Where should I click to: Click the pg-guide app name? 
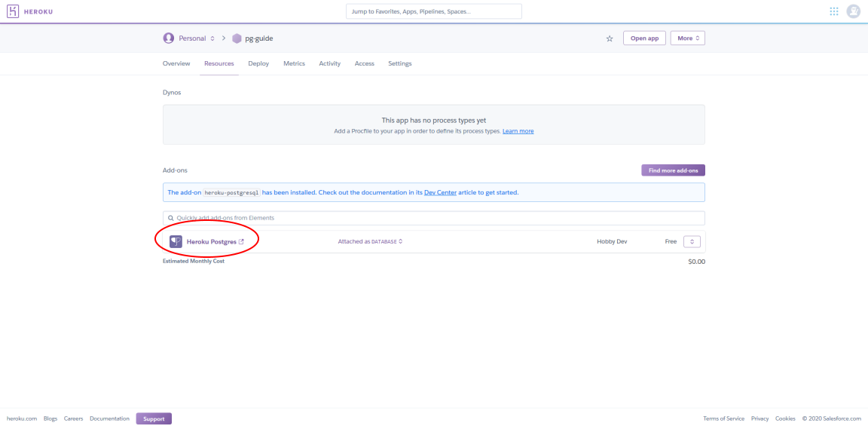coord(259,38)
